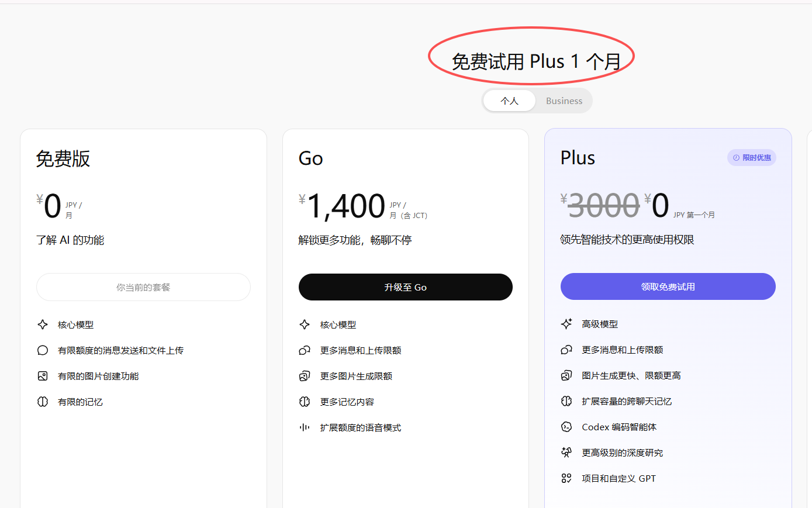
Task: Click 了解 AI 的功能 text
Action: pyautogui.click(x=70, y=240)
